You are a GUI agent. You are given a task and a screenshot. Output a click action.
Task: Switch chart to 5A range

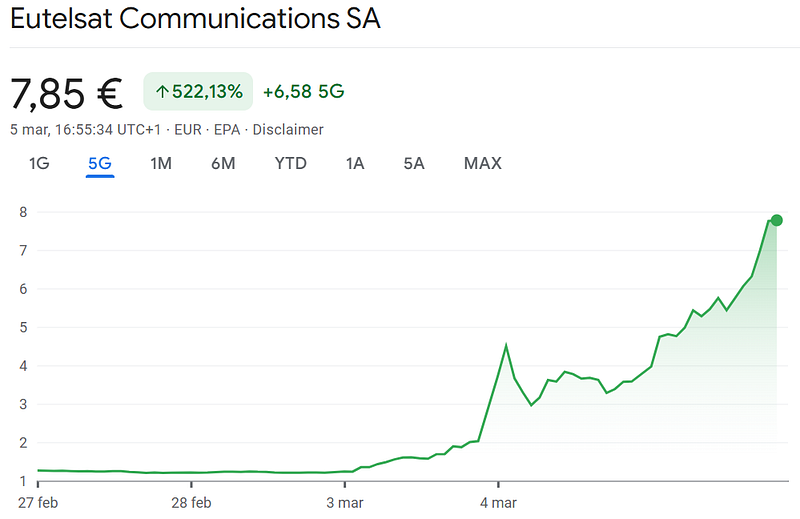point(414,163)
